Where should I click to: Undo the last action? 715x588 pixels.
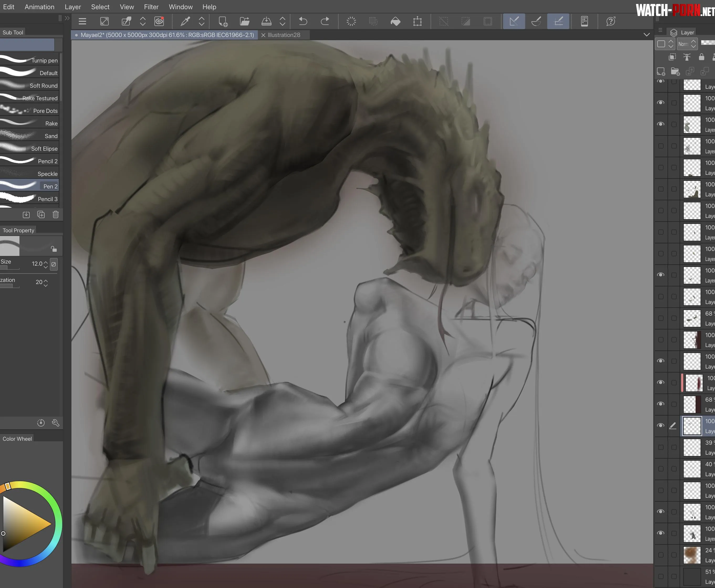[302, 21]
